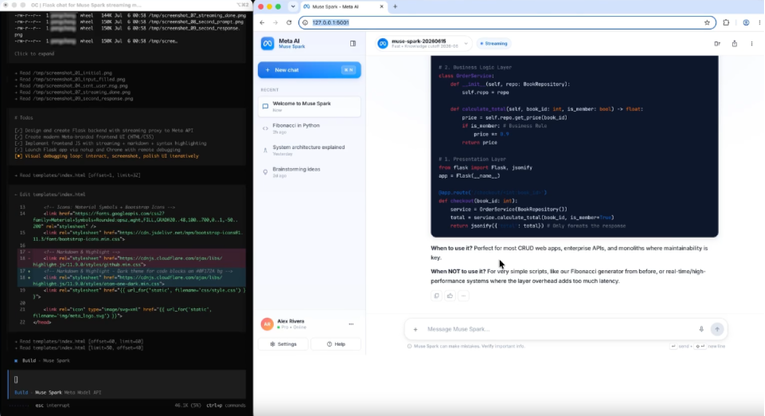Open the Welcome to Muse Spark chat
Screen dimensions: 765x416
point(309,106)
